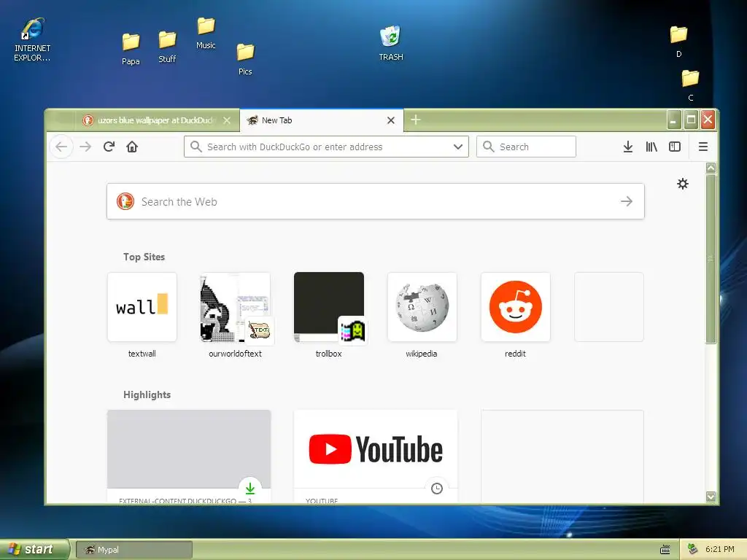Expand the address bar history dropdown
Image resolution: width=747 pixels, height=560 pixels.
458,147
